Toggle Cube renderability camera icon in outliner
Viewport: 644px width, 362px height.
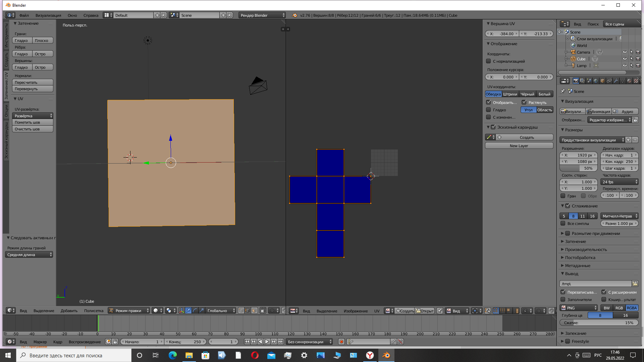[638, 59]
